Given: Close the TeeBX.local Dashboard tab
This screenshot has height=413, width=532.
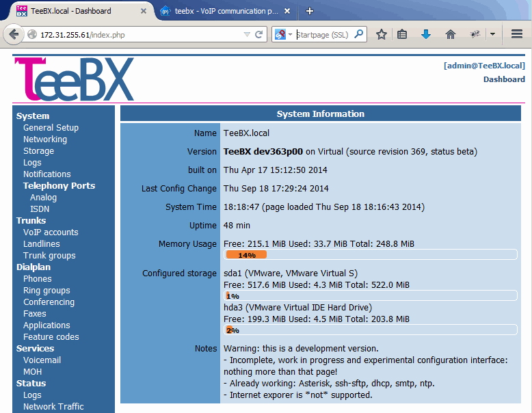Looking at the screenshot, I should (x=144, y=11).
